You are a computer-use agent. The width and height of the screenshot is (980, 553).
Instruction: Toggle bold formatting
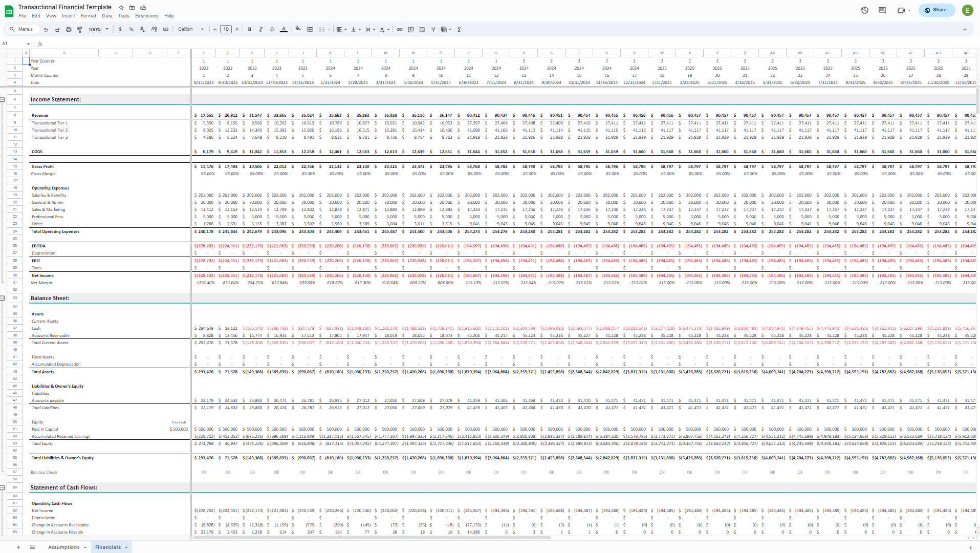click(x=250, y=30)
